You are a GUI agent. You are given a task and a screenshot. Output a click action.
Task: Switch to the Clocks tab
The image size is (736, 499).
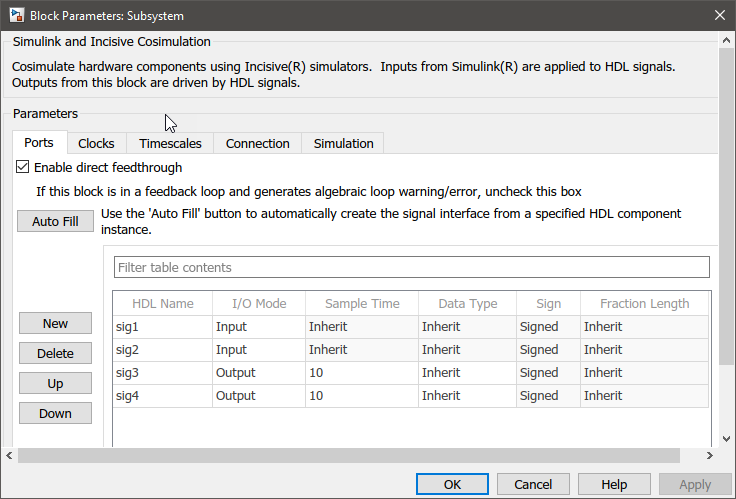pyautogui.click(x=96, y=143)
